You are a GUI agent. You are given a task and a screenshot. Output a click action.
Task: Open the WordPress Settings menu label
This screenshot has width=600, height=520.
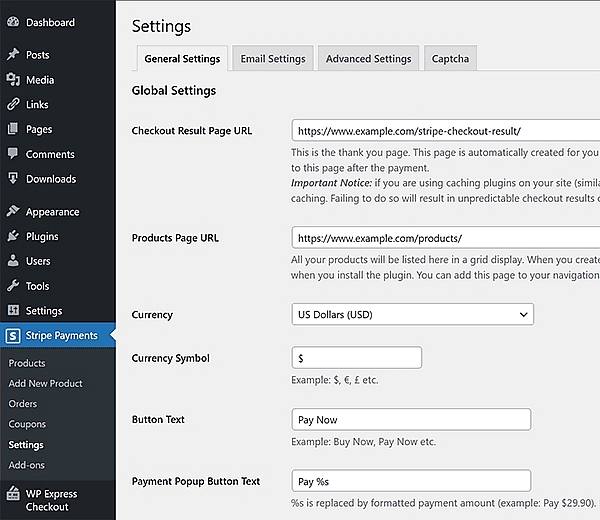(x=44, y=311)
